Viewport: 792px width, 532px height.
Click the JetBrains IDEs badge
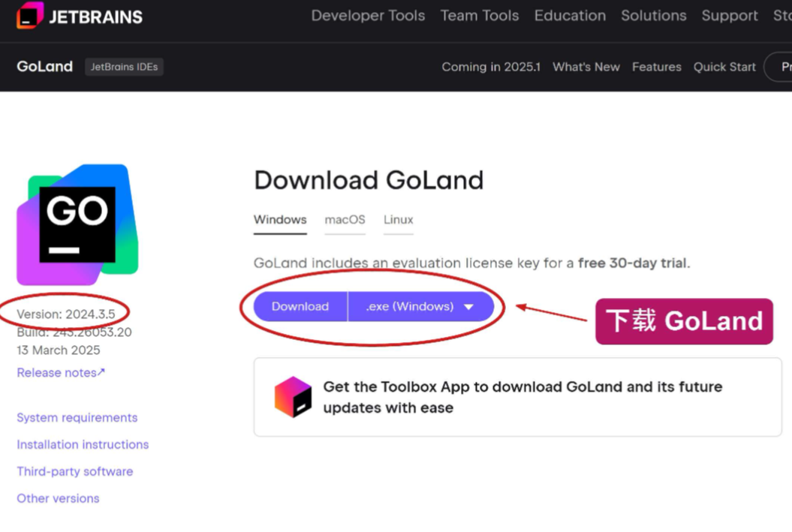click(124, 67)
